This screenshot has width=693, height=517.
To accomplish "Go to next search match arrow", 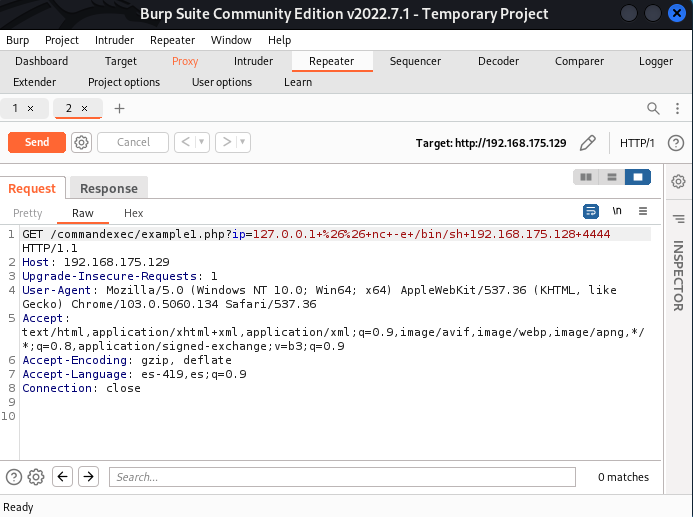I will 88,476.
